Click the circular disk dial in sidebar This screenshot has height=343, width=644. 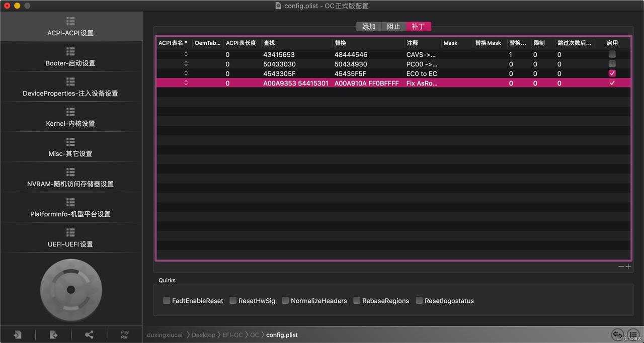tap(71, 289)
